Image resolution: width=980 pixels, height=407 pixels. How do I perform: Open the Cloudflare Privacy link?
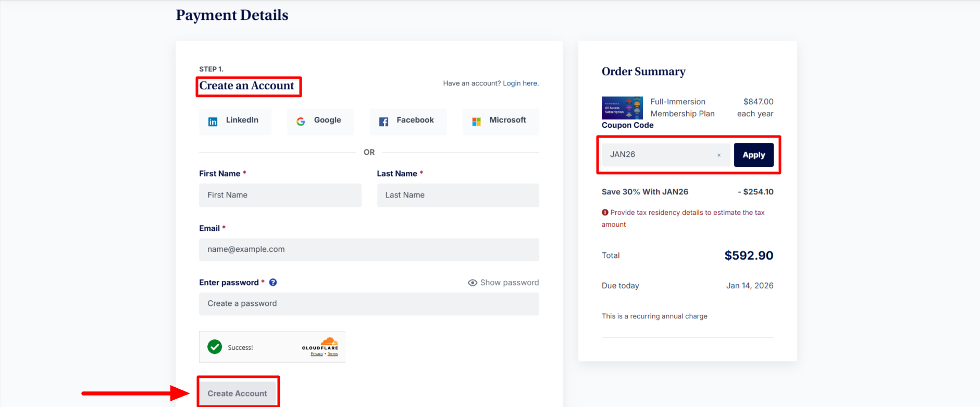point(317,354)
